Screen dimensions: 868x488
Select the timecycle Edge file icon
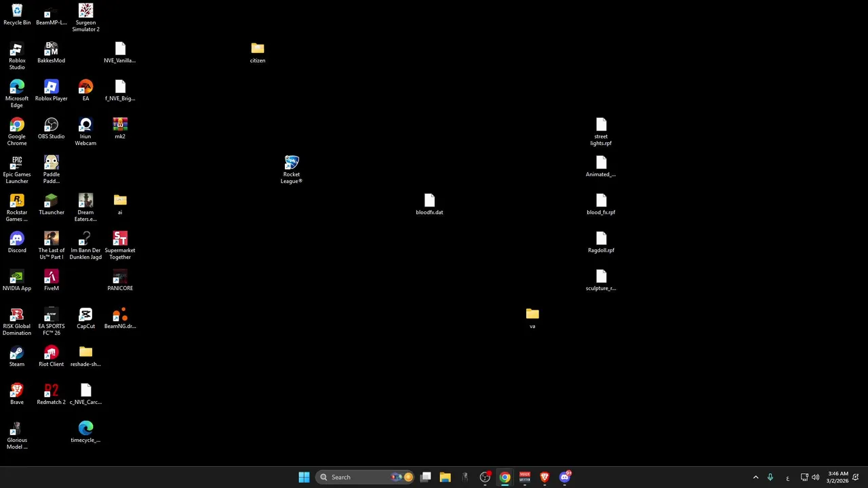tap(85, 432)
